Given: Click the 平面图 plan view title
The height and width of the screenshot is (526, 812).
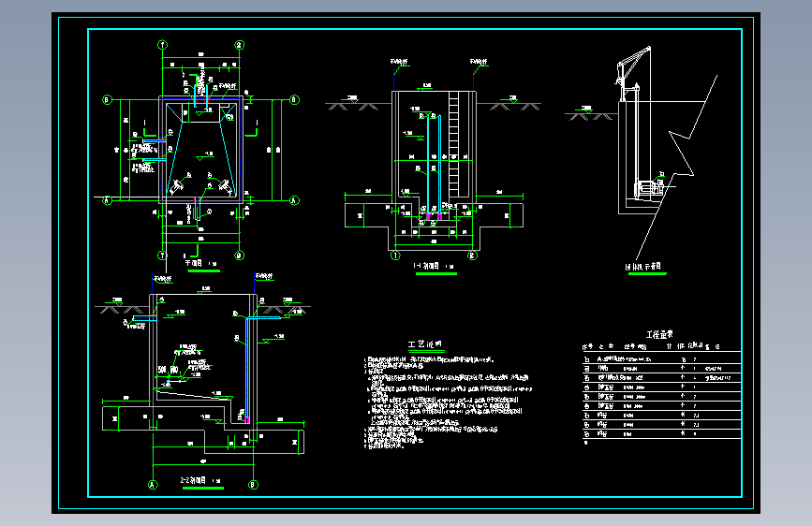Looking at the screenshot, I should click(194, 264).
